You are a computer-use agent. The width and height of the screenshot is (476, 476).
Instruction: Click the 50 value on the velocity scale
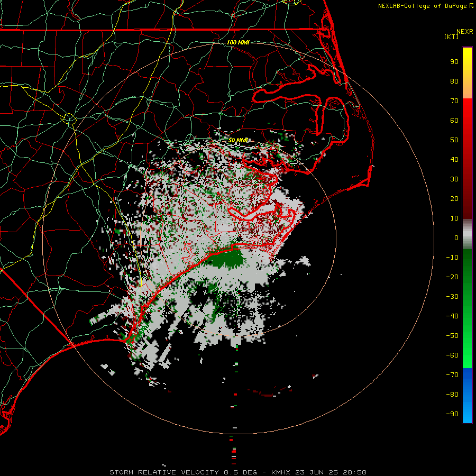click(x=454, y=140)
